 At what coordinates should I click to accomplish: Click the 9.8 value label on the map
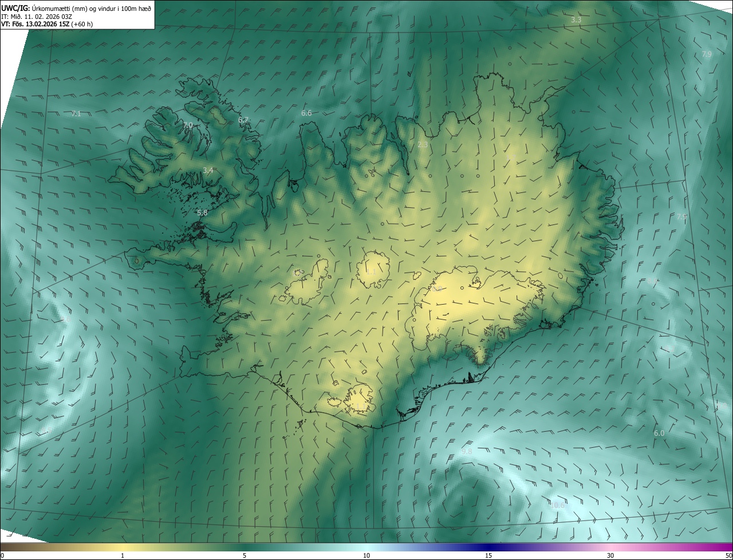[x=467, y=452]
